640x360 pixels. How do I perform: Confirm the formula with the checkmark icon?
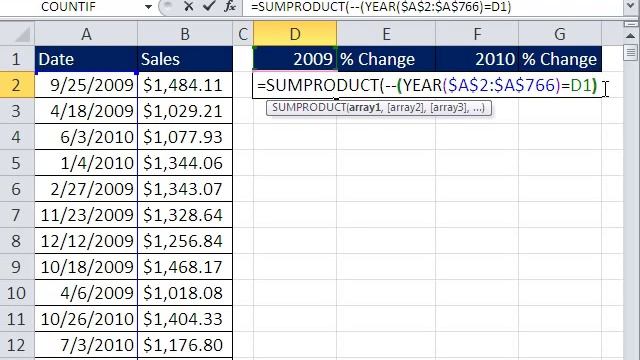point(209,7)
